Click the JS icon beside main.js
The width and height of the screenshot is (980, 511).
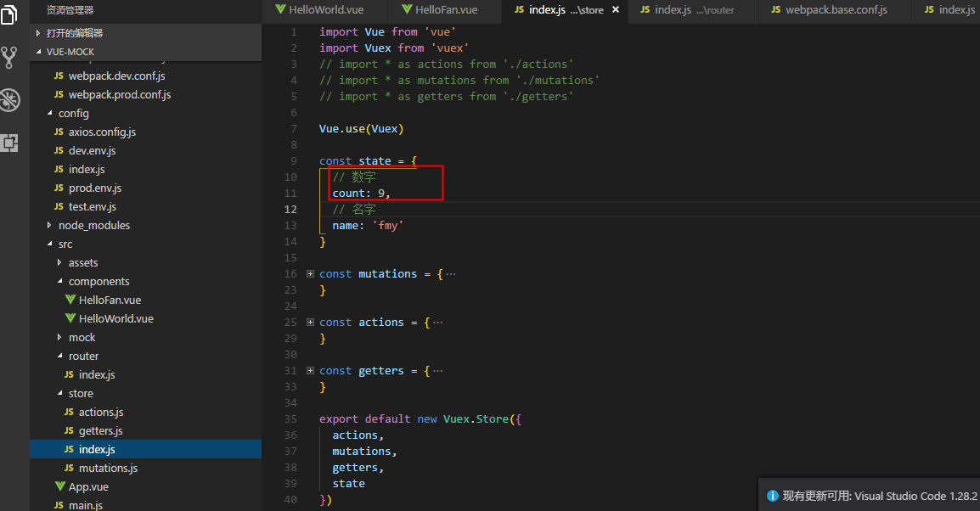point(59,505)
